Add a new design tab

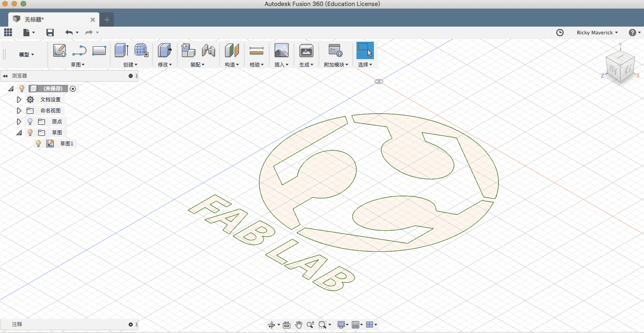tap(107, 19)
